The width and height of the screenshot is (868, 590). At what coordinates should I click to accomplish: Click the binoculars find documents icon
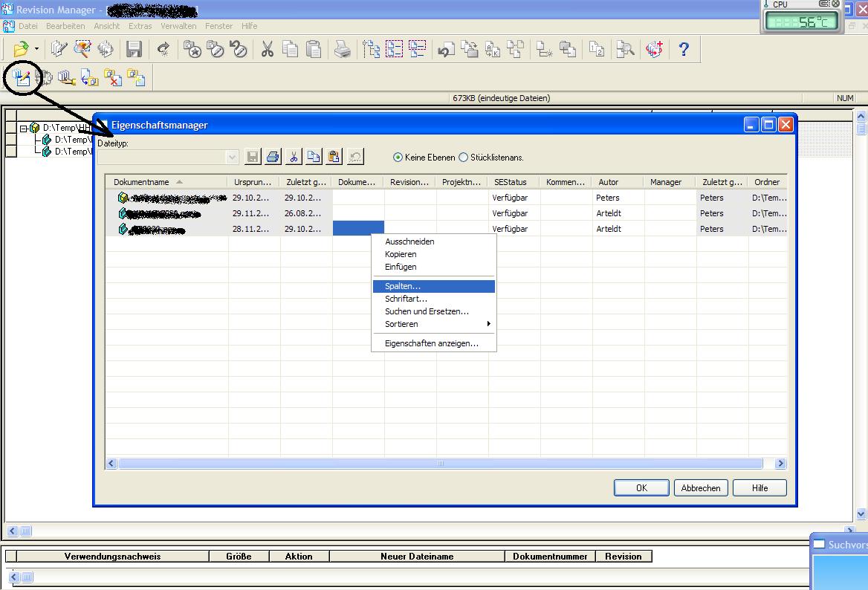coord(625,49)
